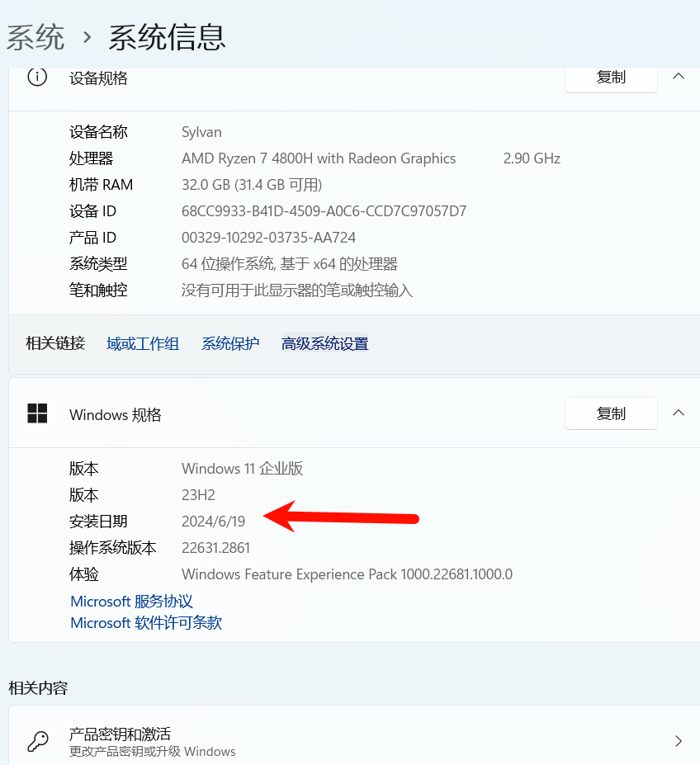700x765 pixels.
Task: Select the install date value 2024/6/19
Action: tap(213, 522)
